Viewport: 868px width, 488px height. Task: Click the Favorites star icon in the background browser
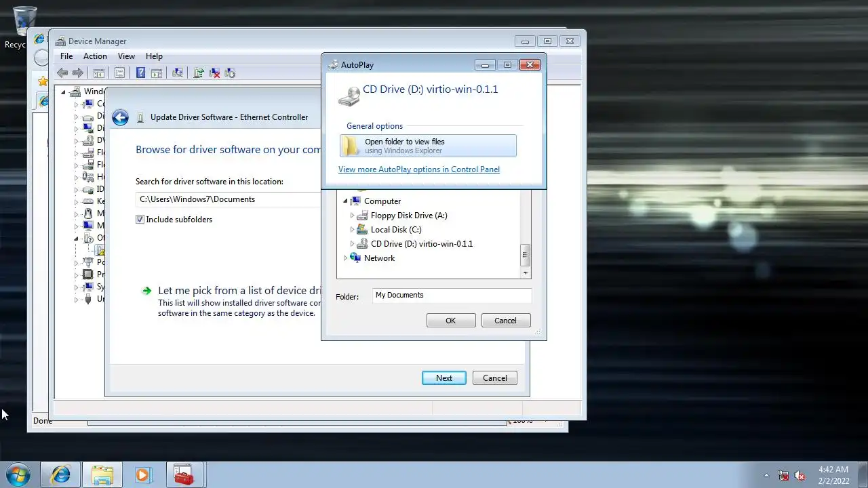(43, 81)
